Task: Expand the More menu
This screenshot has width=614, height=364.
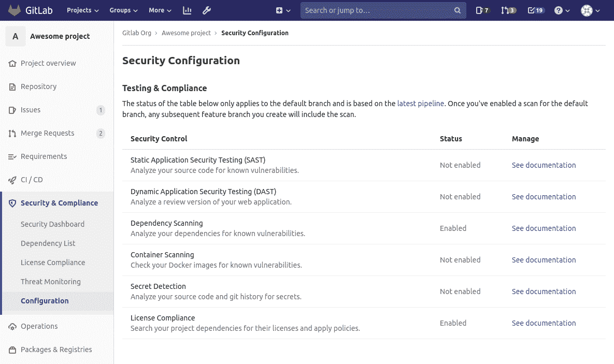Action: [x=160, y=10]
